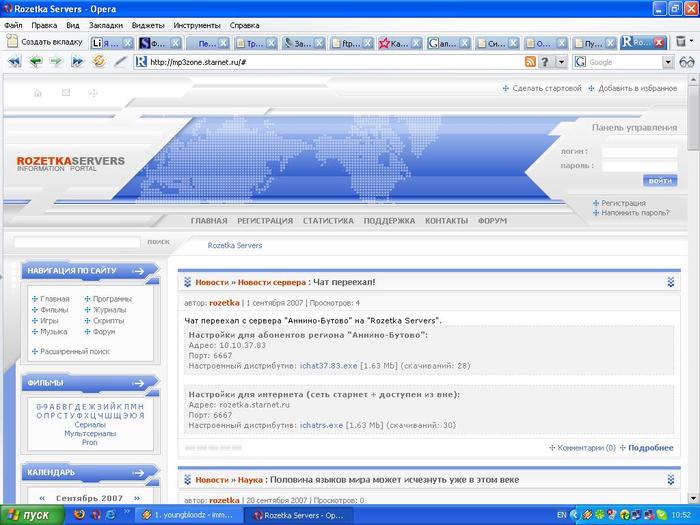
Task: Click the Firefox icon in the quick launch
Action: click(79, 515)
